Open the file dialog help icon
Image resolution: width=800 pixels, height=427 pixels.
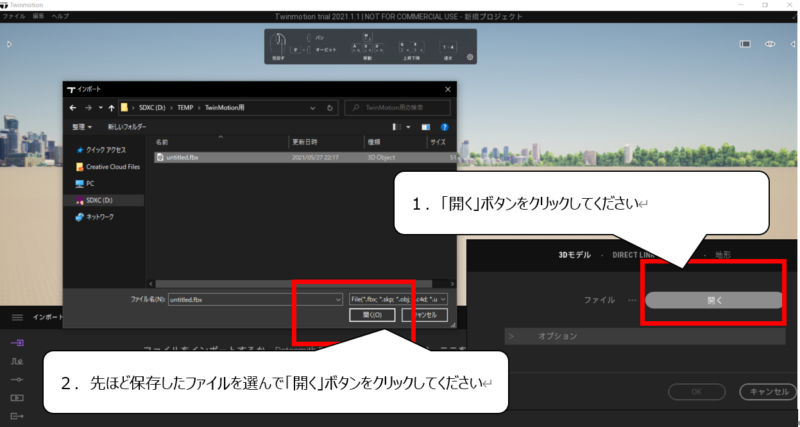click(444, 127)
